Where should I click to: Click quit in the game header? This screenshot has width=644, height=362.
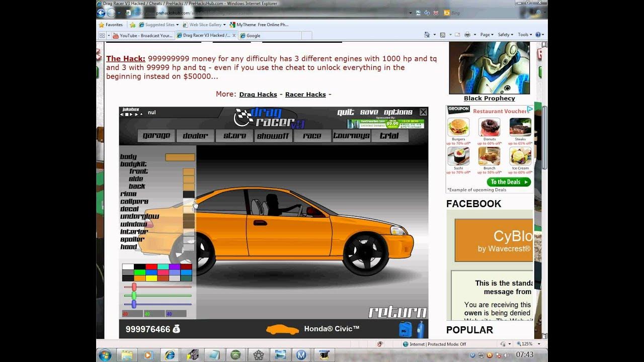(346, 112)
